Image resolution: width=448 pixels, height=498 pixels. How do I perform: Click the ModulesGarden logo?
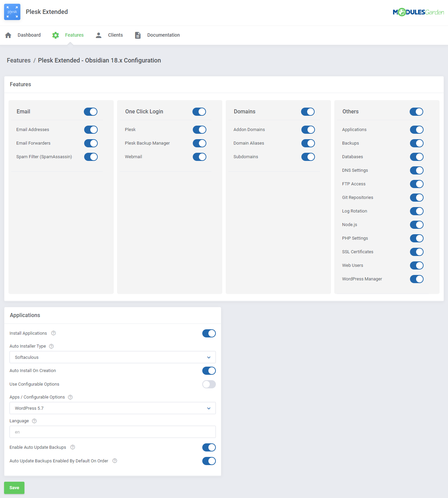[418, 12]
